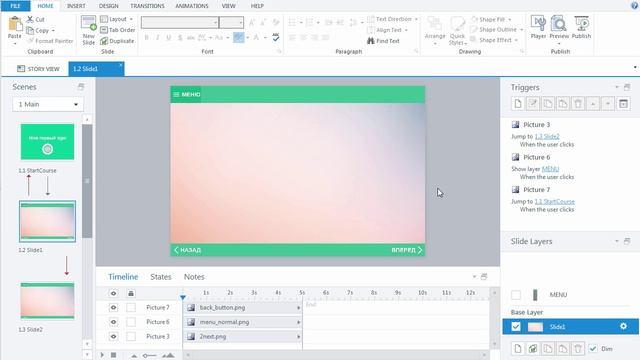Click the timeline lock column icon
Viewport: 640px width, 360px height.
click(131, 293)
